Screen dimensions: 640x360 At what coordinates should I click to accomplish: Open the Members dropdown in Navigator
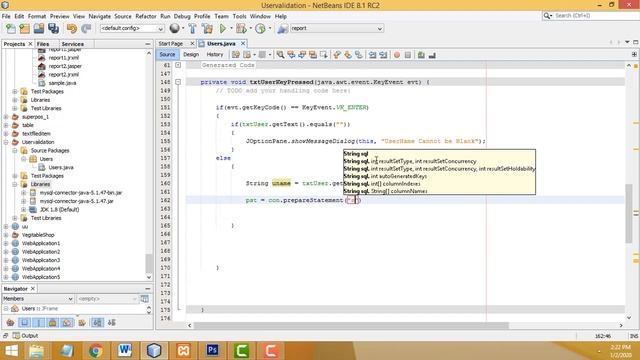[38, 299]
